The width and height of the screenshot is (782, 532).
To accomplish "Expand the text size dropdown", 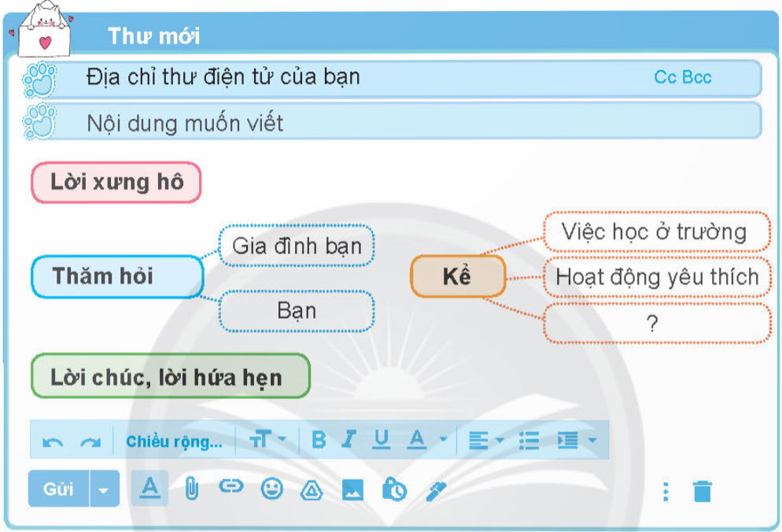I will [x=267, y=440].
